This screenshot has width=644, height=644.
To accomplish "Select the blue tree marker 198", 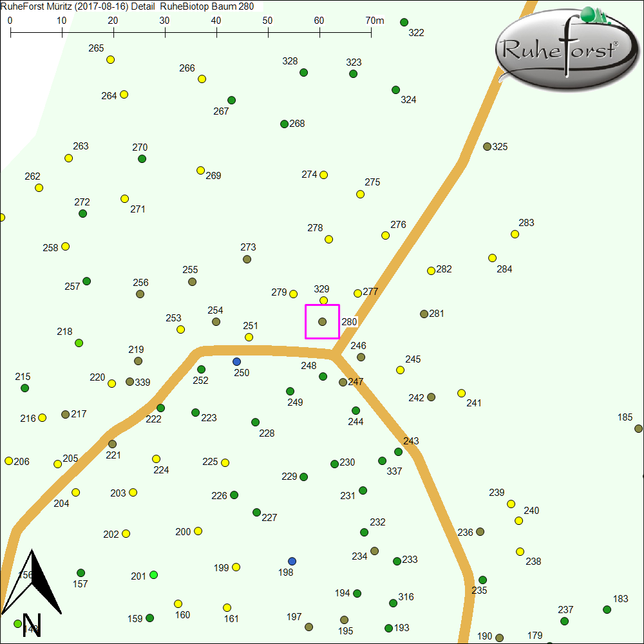I will pos(292,561).
